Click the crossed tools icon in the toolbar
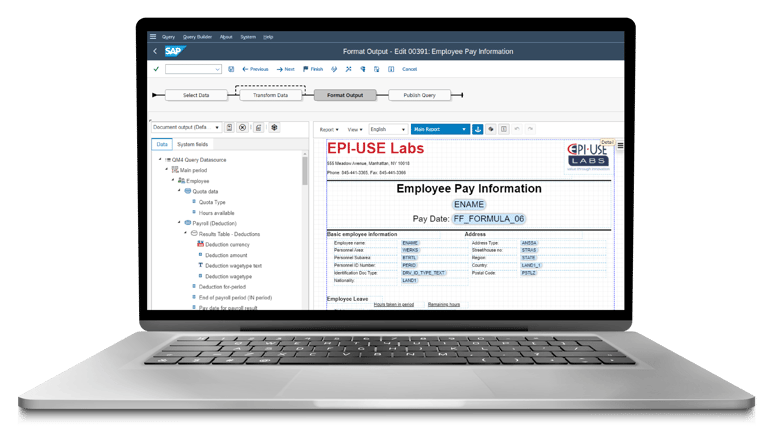The width and height of the screenshot is (767, 443). pos(348,69)
